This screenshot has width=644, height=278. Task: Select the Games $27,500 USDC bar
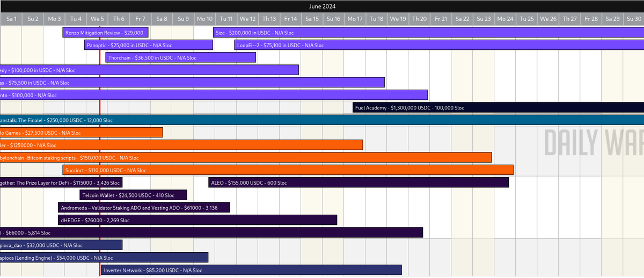coord(81,133)
